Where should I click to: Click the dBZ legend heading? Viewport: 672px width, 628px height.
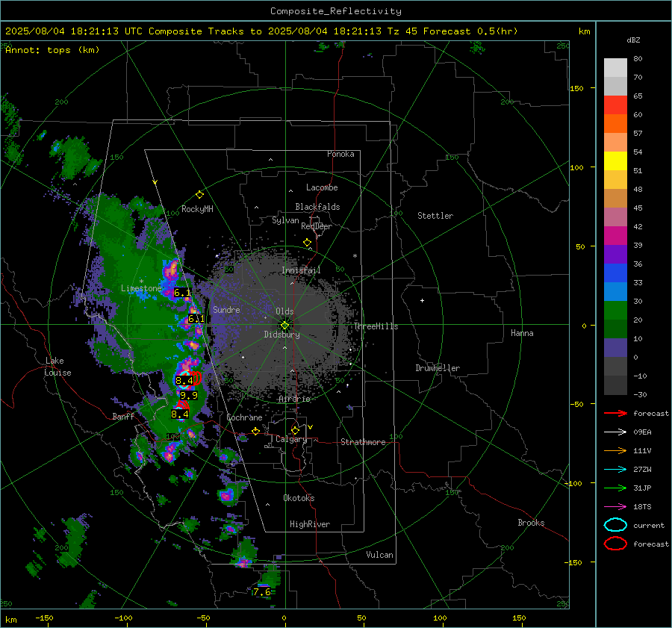(x=633, y=40)
